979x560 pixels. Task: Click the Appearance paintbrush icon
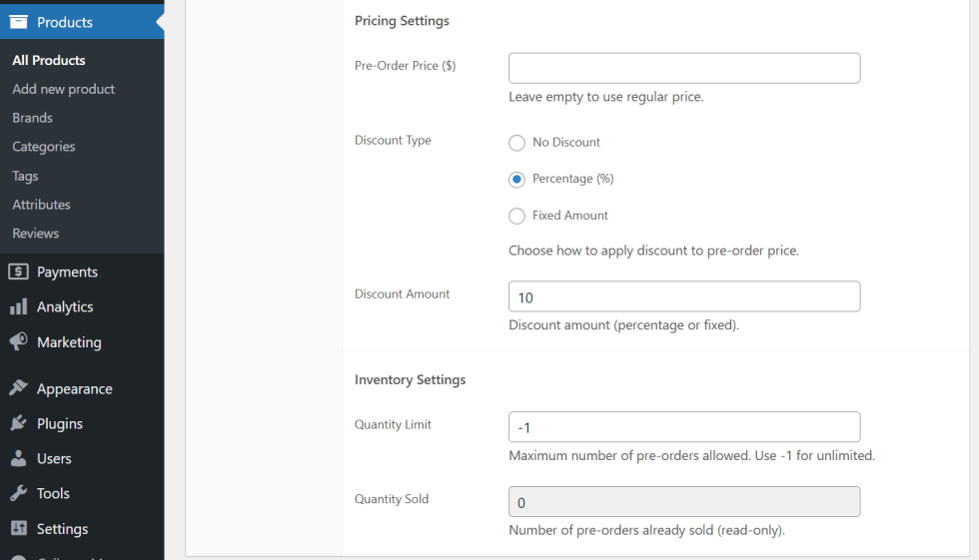click(18, 388)
